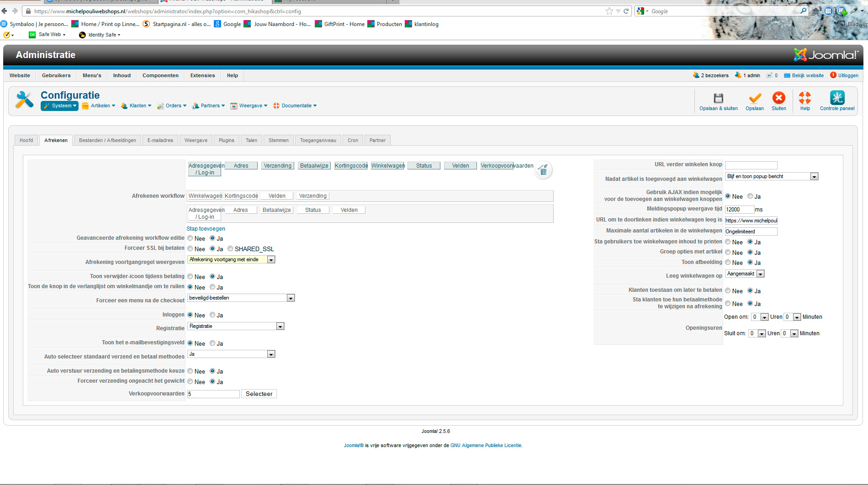The height and width of the screenshot is (485, 868).
Task: Select Ja for Inloggen
Action: [x=212, y=315]
